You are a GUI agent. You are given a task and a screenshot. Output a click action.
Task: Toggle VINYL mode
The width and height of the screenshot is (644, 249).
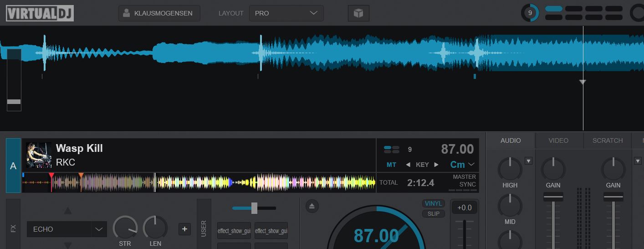[x=433, y=204]
